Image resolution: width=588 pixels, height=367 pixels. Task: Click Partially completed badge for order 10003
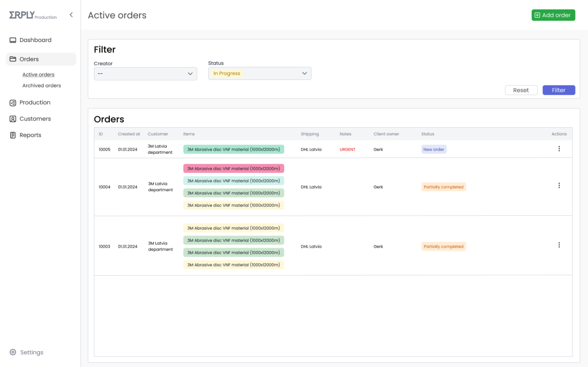click(444, 247)
